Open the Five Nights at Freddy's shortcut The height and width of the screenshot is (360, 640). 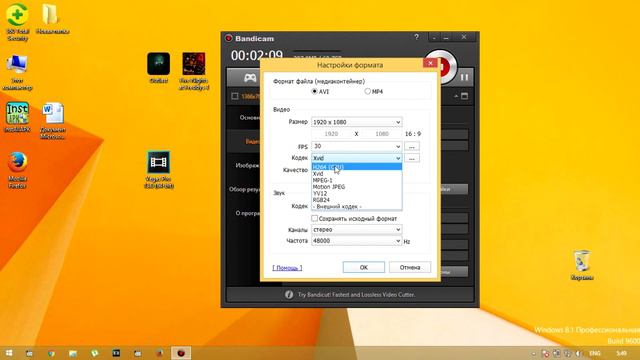(x=193, y=71)
